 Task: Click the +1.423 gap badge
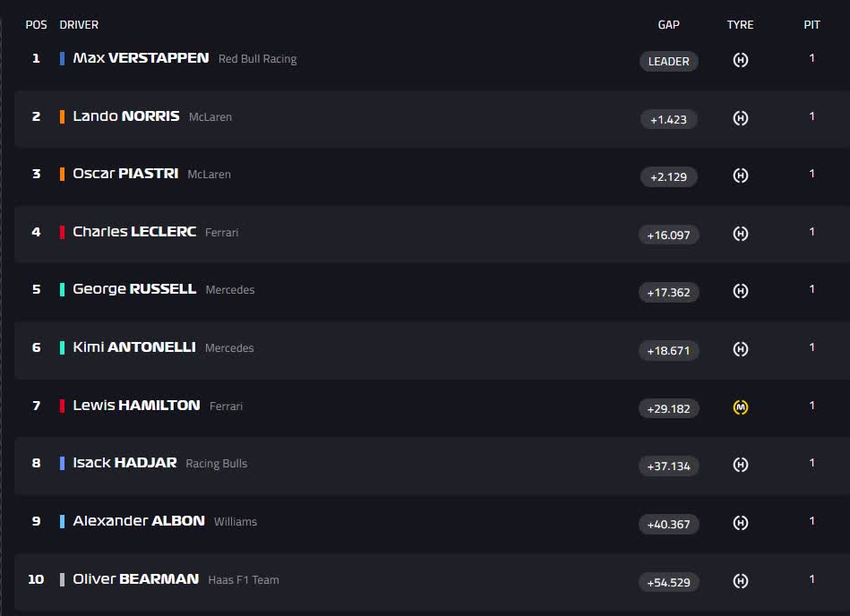point(668,119)
